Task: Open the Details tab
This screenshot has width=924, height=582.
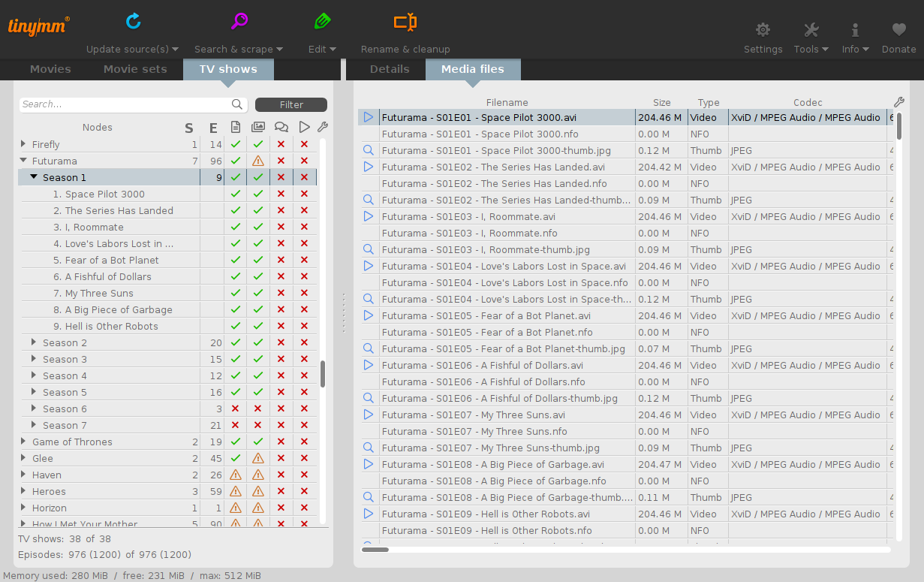Action: 390,69
